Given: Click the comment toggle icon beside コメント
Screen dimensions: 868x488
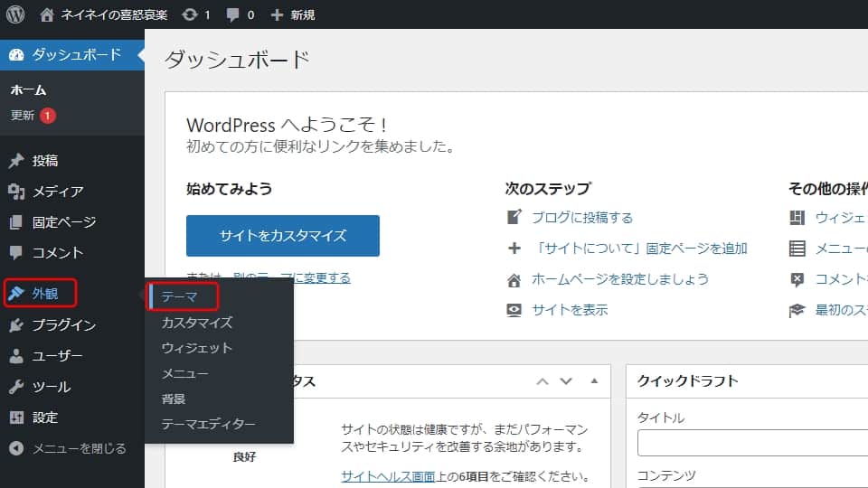Looking at the screenshot, I should tap(797, 279).
